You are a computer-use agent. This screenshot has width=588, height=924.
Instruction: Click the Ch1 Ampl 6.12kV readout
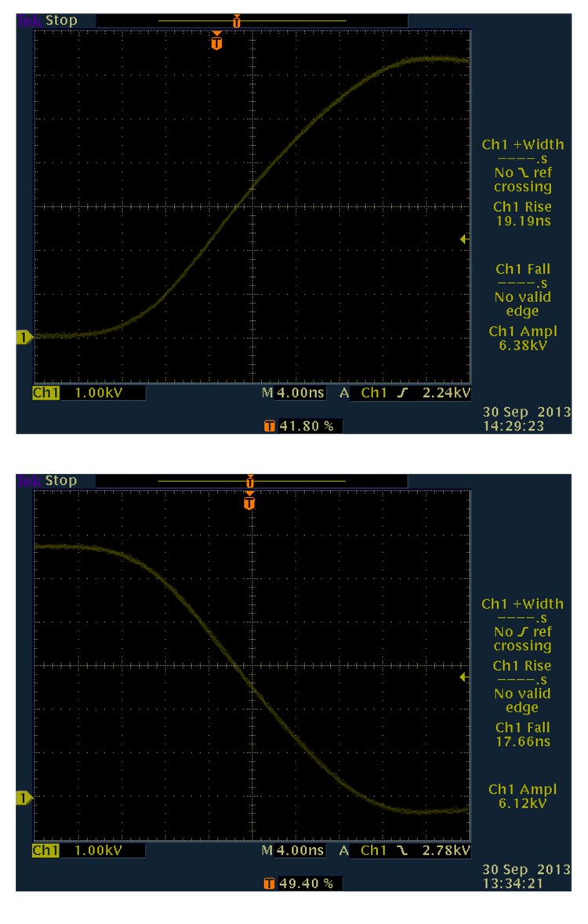pyautogui.click(x=522, y=796)
